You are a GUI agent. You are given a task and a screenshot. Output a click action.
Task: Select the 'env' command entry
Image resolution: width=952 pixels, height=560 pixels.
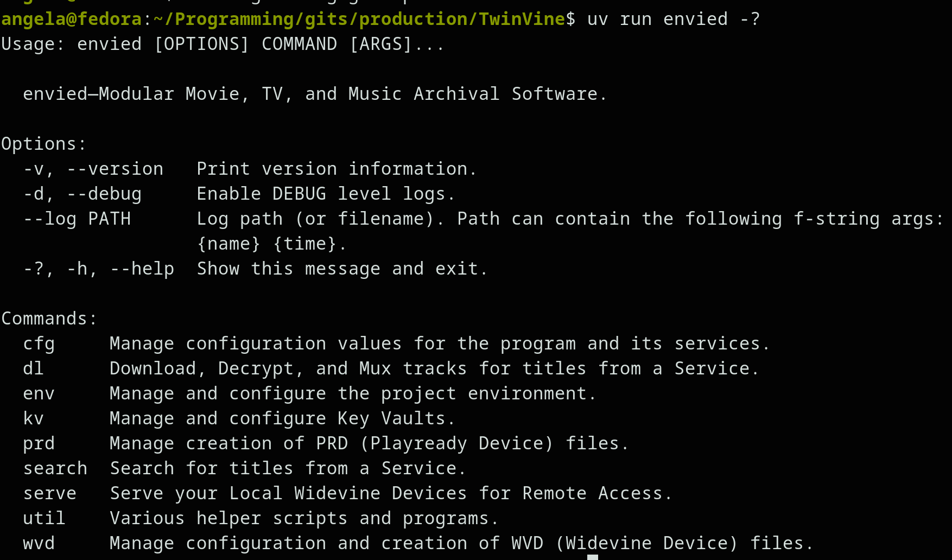point(39,393)
